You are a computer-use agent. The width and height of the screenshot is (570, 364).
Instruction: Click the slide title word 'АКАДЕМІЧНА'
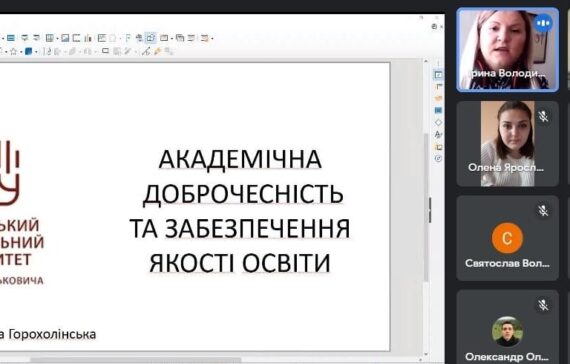point(240,159)
